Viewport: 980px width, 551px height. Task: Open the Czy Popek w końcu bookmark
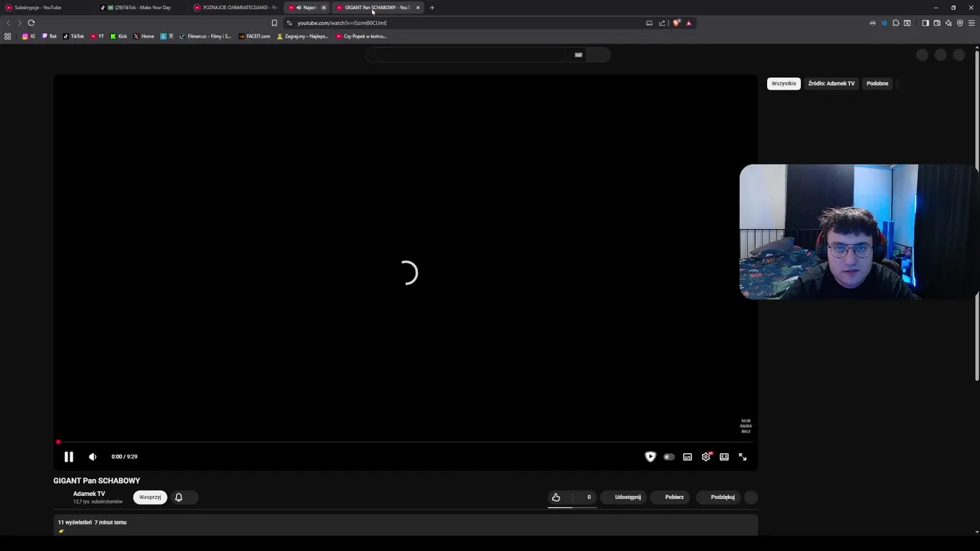[361, 36]
